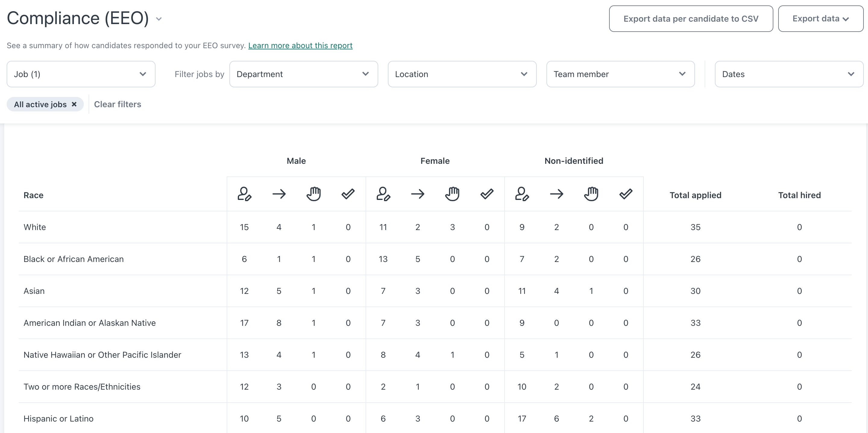Select Native Hawaiian or Other Pacific Islander label
The width and height of the screenshot is (868, 433).
(x=102, y=355)
